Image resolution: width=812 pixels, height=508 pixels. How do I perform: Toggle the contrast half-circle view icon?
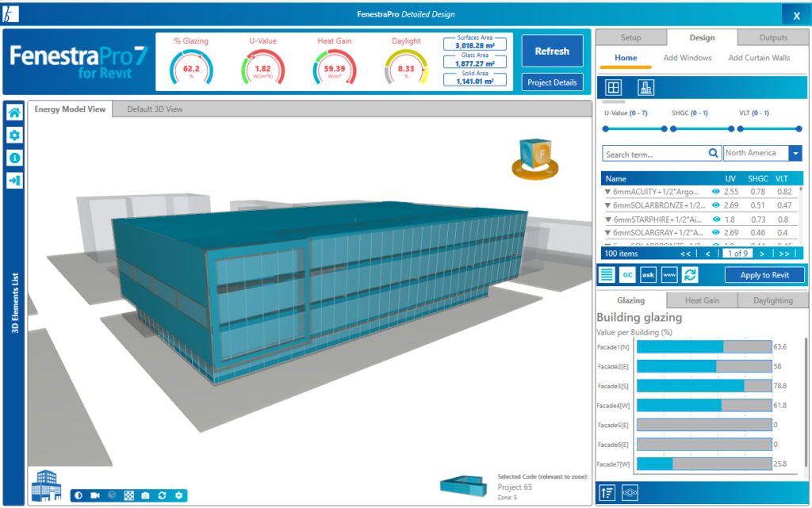click(79, 495)
